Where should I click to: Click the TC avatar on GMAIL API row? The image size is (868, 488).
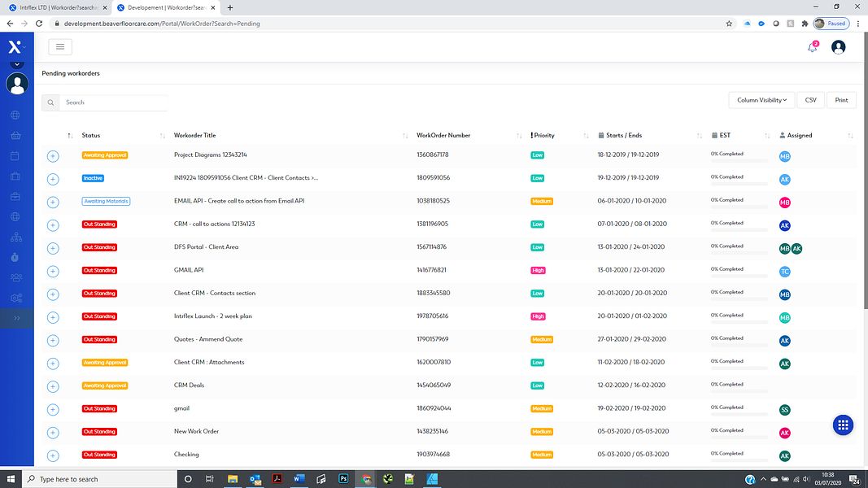tap(784, 272)
